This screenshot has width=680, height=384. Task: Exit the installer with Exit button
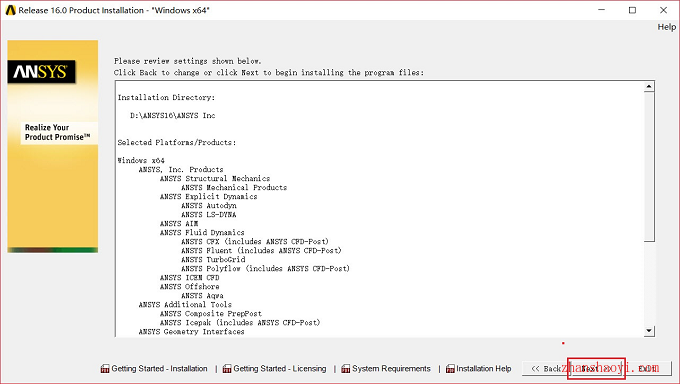(648, 369)
